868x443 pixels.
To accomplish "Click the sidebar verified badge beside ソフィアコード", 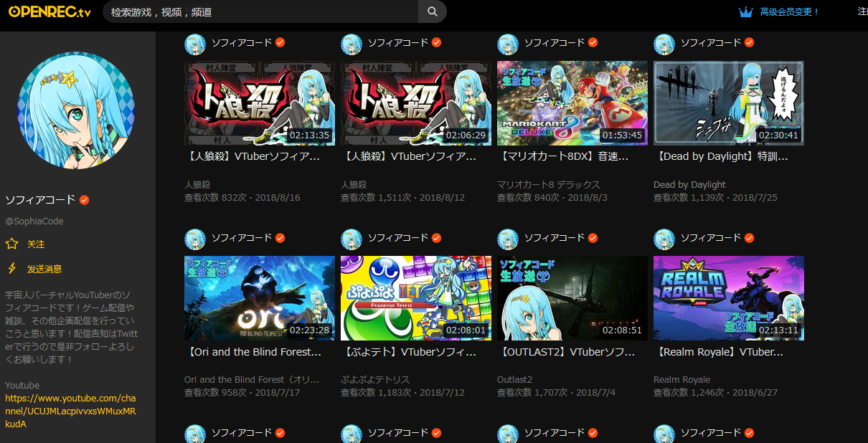I will (84, 200).
